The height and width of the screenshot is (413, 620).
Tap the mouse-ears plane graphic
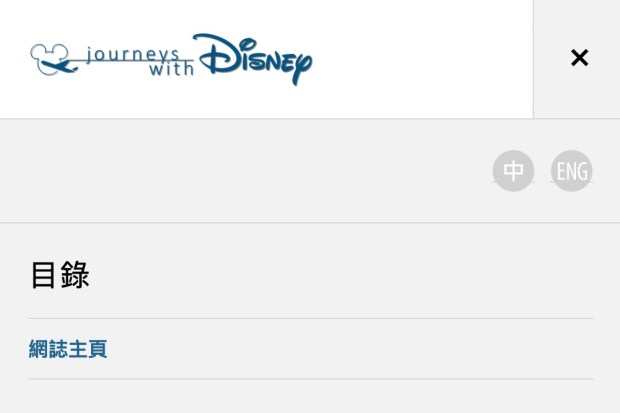(54, 60)
